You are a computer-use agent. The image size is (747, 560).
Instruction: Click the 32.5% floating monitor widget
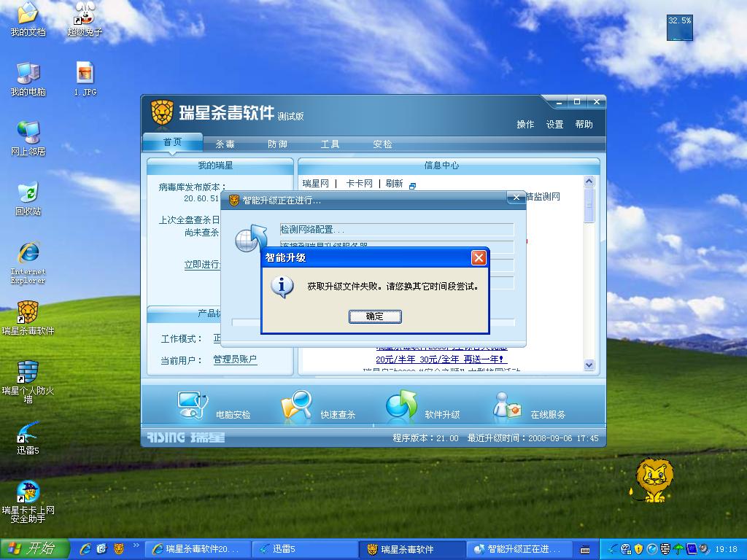point(679,27)
